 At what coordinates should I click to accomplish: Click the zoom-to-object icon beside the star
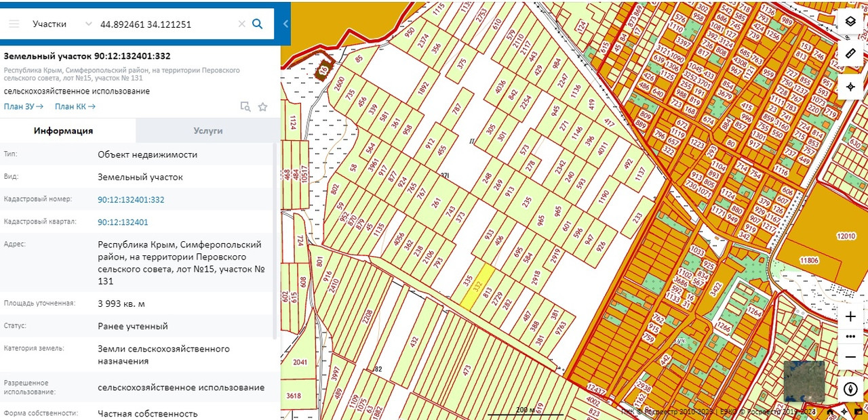click(x=245, y=106)
